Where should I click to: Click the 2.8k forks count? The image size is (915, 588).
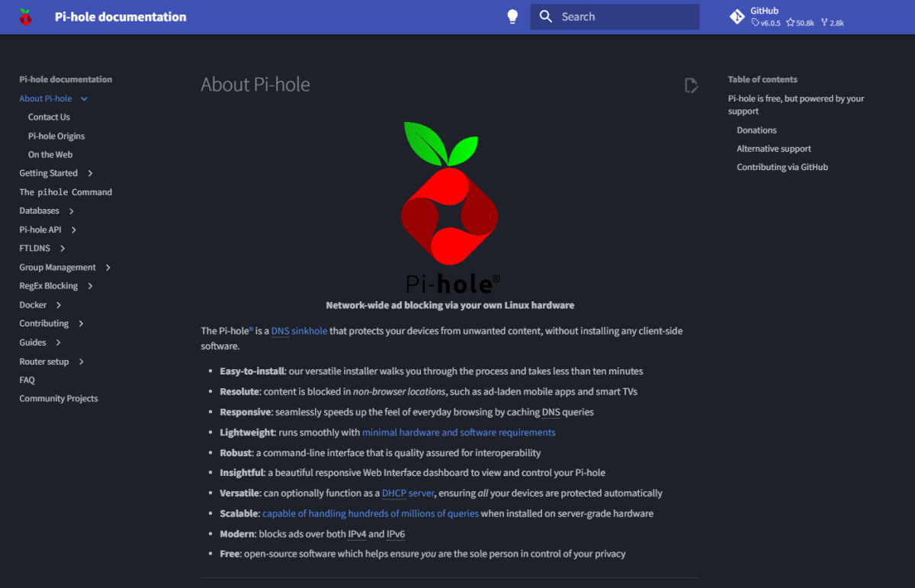pyautogui.click(x=832, y=23)
